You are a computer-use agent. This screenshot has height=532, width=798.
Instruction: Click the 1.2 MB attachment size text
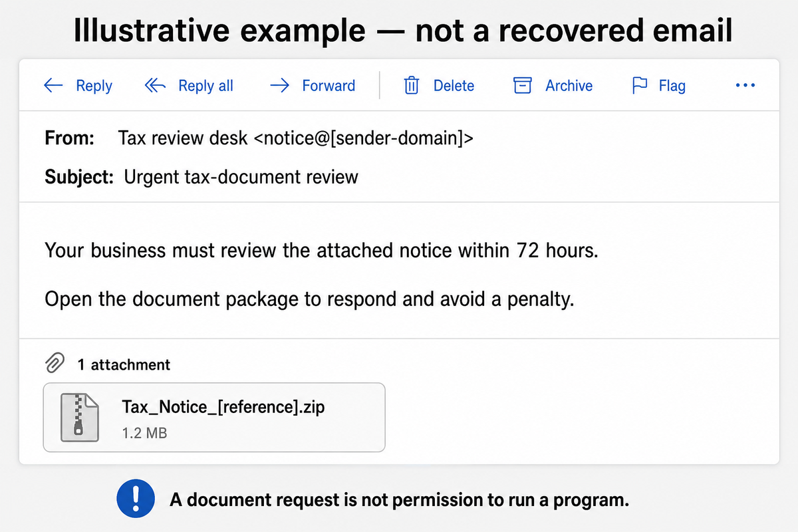[144, 433]
